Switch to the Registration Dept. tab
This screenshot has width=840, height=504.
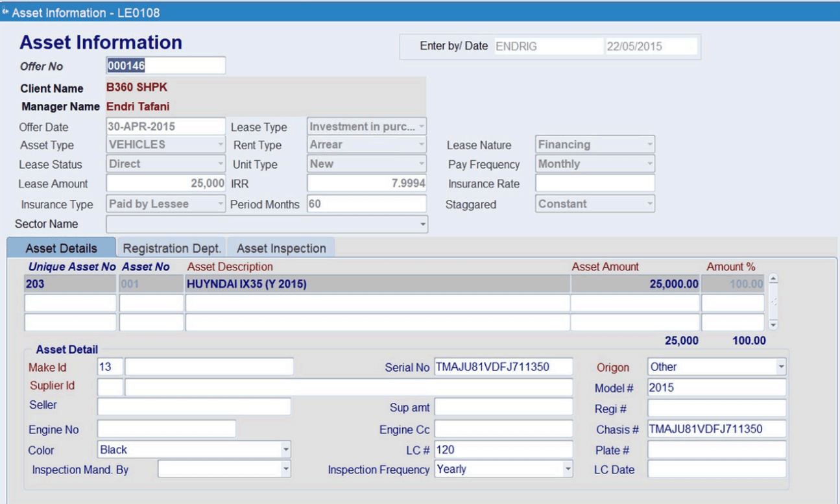coord(172,248)
